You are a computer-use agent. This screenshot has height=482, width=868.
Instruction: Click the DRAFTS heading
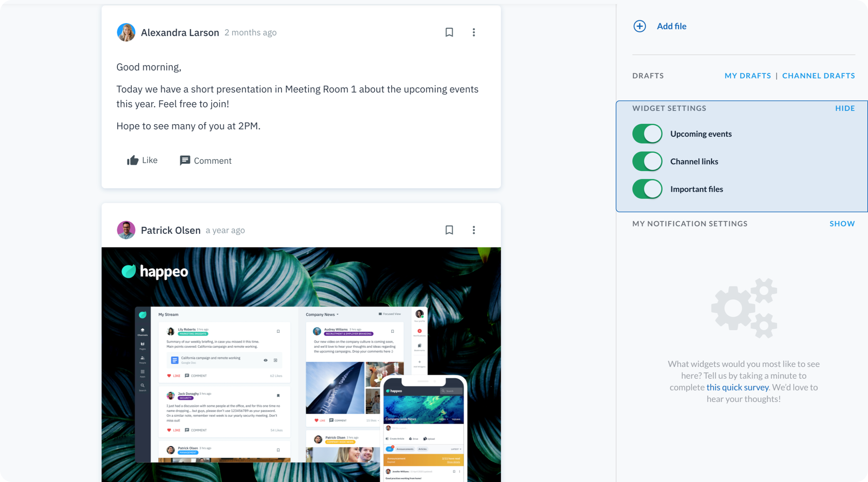click(x=648, y=76)
